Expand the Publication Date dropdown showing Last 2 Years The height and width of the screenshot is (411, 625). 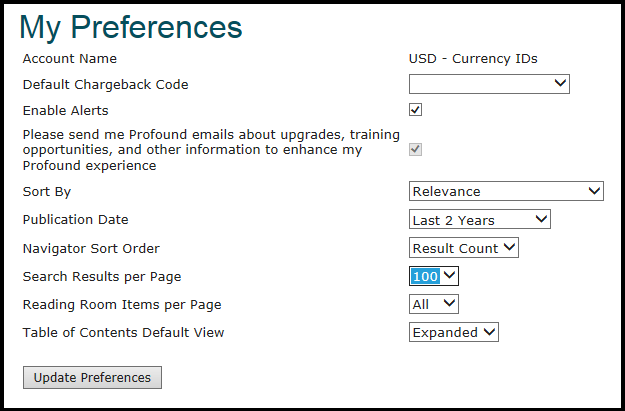pos(480,220)
